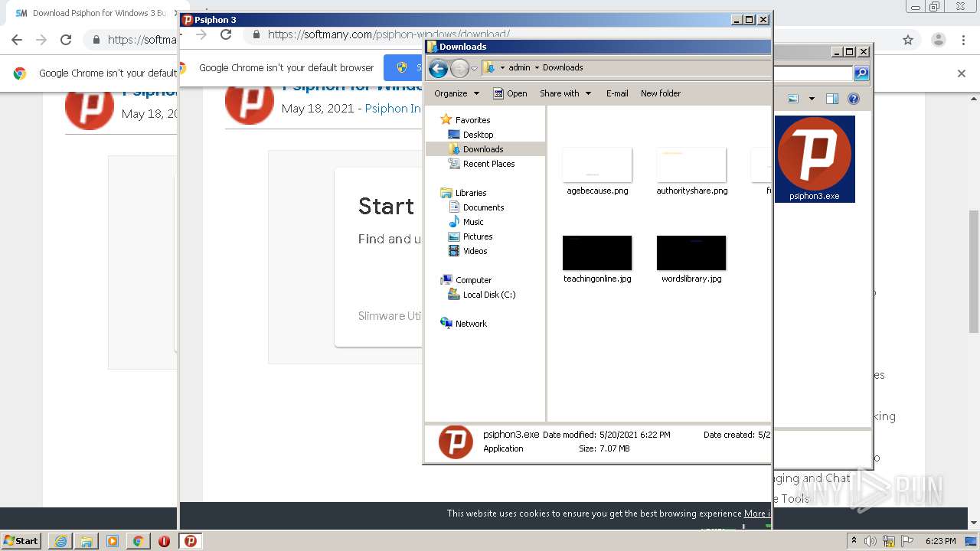Reload page in Psiphon 3 window

tap(226, 34)
